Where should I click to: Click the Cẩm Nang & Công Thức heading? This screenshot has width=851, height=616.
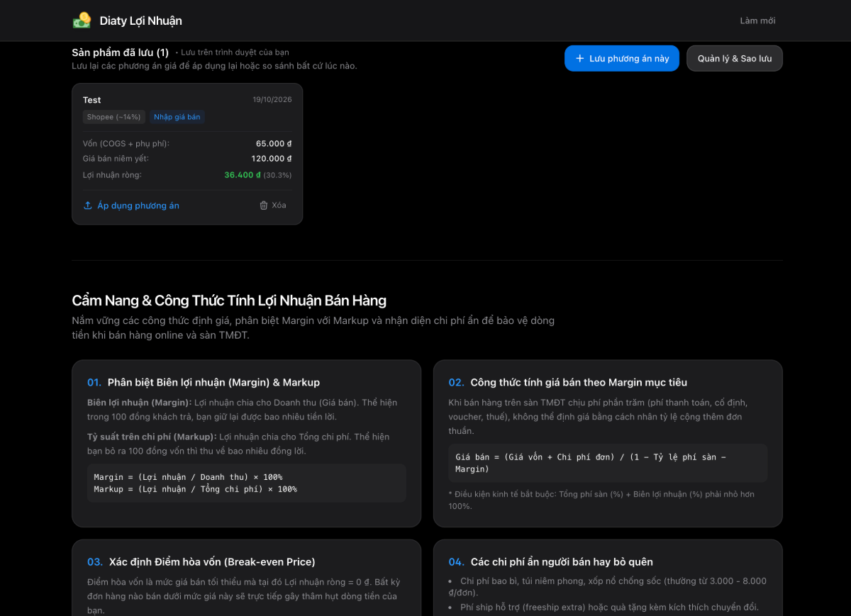pyautogui.click(x=229, y=301)
